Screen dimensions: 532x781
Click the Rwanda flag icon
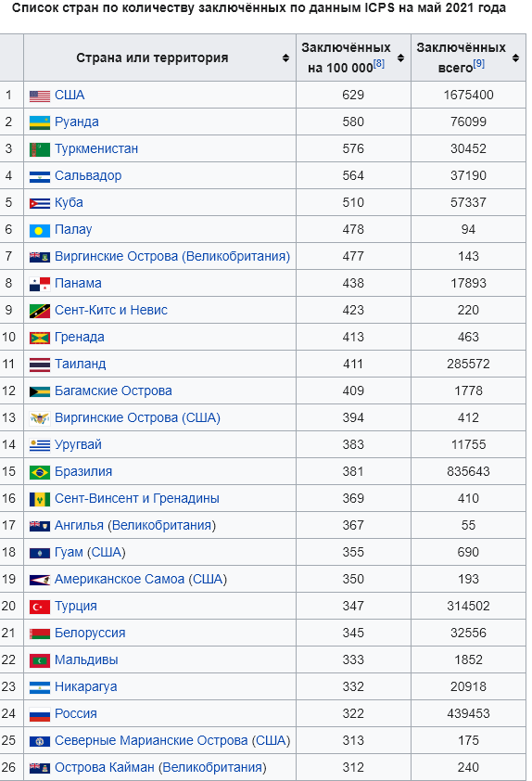(40, 122)
